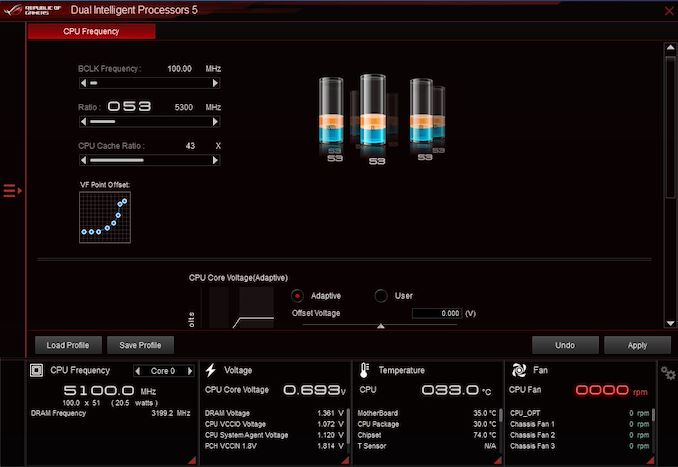
Task: Switch to previous core in monitor
Action: pyautogui.click(x=138, y=371)
